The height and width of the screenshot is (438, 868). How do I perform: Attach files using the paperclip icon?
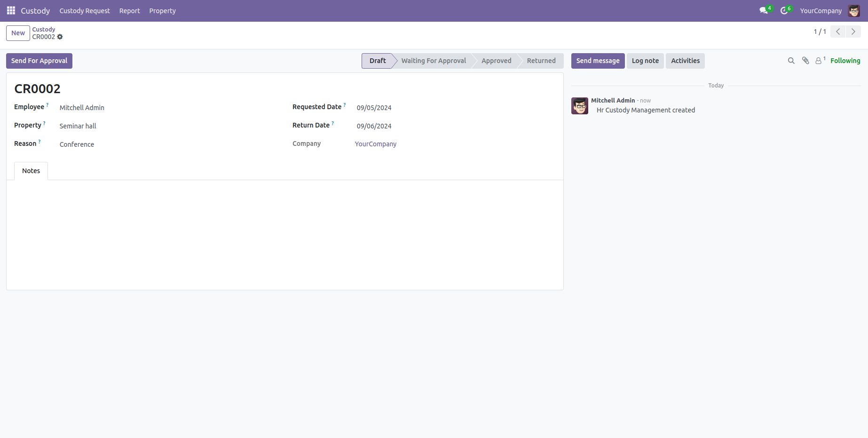(805, 61)
